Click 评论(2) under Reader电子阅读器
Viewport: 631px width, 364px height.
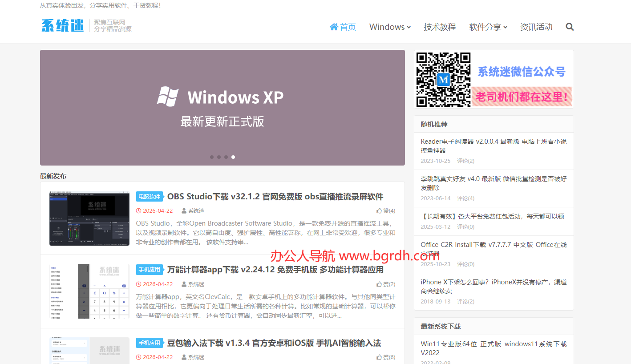tap(465, 161)
